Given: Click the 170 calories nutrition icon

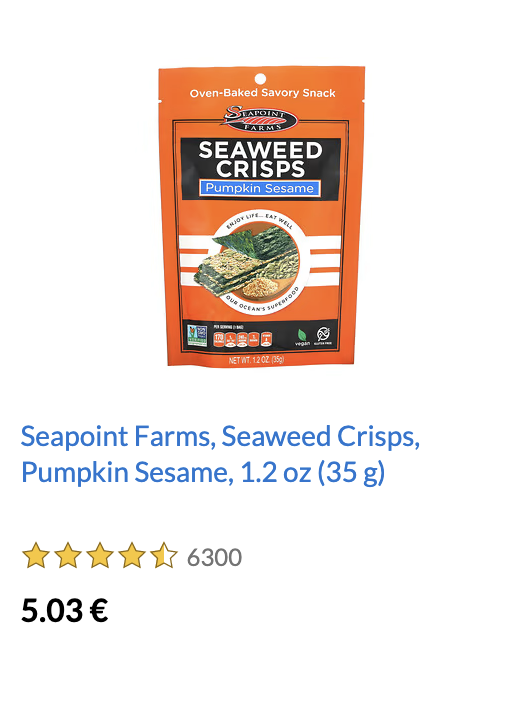Looking at the screenshot, I should pyautogui.click(x=219, y=339).
